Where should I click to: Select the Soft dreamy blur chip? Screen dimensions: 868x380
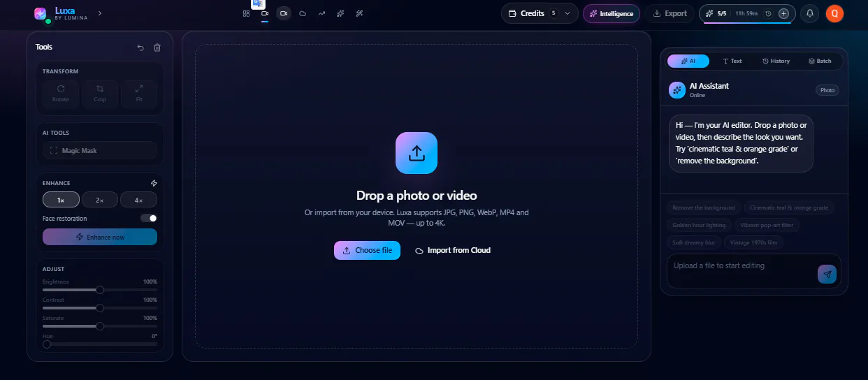pyautogui.click(x=693, y=242)
